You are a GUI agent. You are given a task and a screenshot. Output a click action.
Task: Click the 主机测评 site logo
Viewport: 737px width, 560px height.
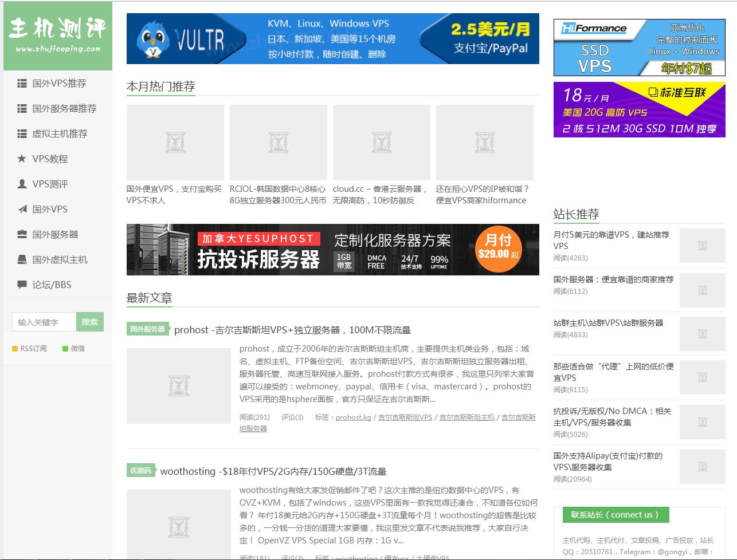(58, 36)
